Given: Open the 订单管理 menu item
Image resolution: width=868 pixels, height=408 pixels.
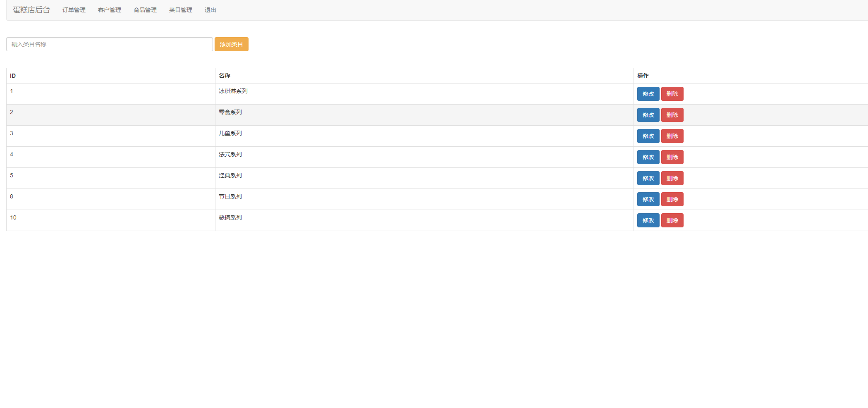Looking at the screenshot, I should click(x=74, y=10).
